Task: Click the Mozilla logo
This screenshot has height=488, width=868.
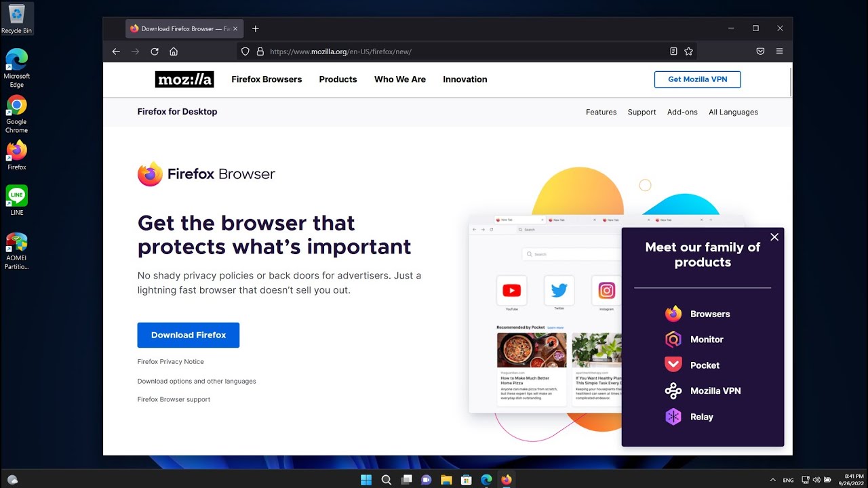Action: pyautogui.click(x=184, y=79)
